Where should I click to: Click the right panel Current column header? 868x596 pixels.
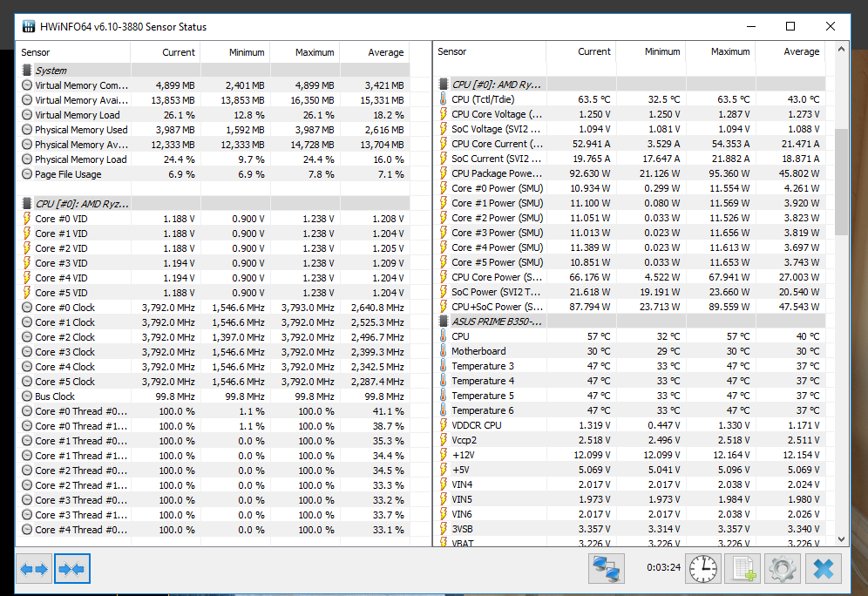581,51
